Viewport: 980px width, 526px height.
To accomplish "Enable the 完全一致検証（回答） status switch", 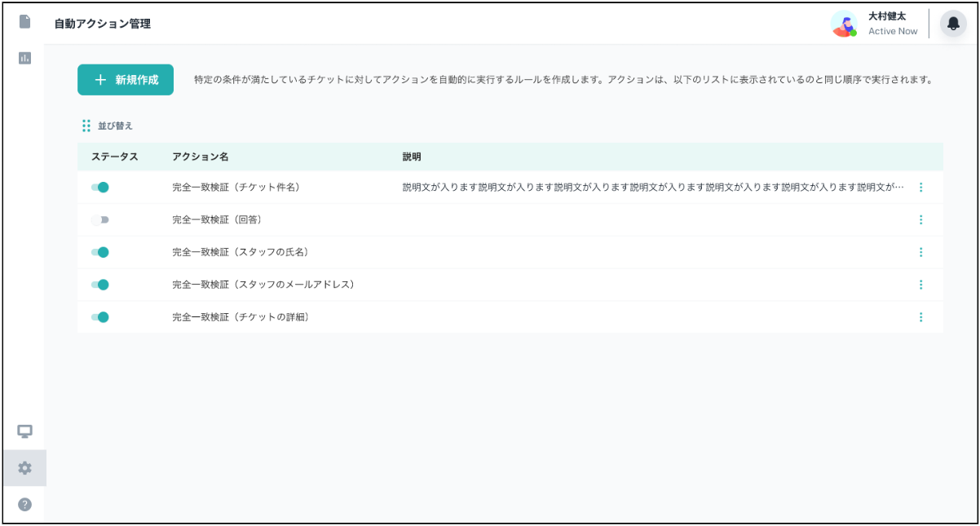I will pyautogui.click(x=100, y=220).
